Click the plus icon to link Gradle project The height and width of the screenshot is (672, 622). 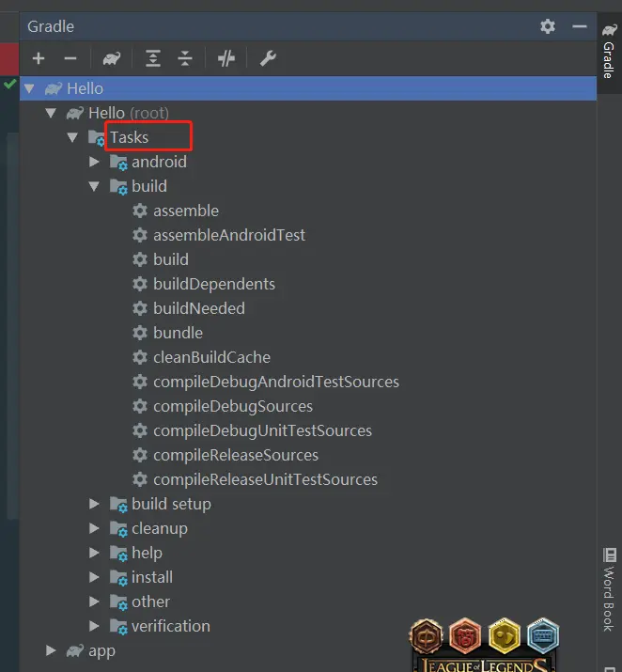coord(39,58)
